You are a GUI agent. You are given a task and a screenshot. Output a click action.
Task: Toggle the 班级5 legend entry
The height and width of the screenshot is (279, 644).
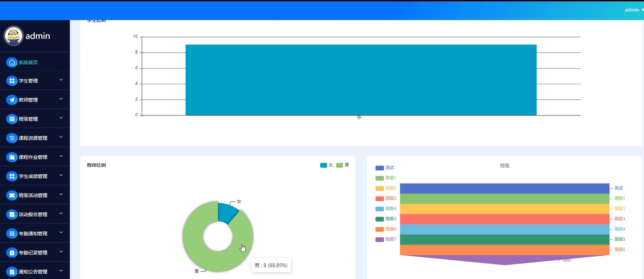click(x=385, y=219)
